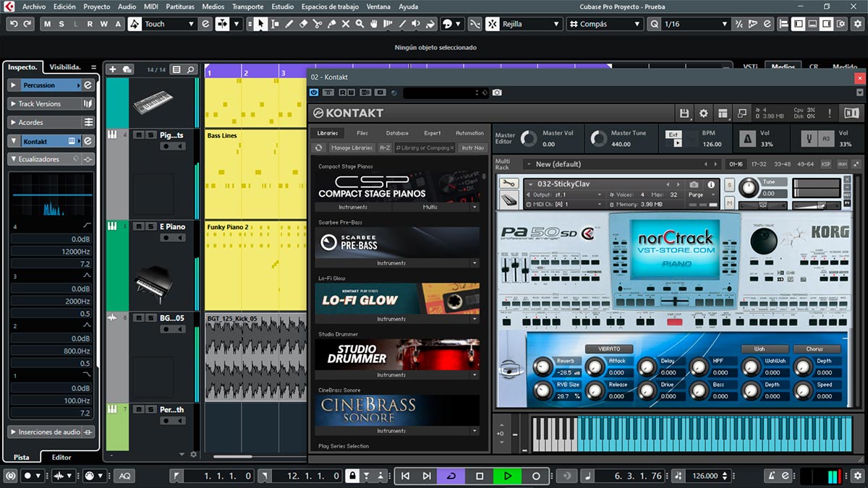Open Kontakt options gear
The width and height of the screenshot is (868, 488).
pyautogui.click(x=703, y=113)
